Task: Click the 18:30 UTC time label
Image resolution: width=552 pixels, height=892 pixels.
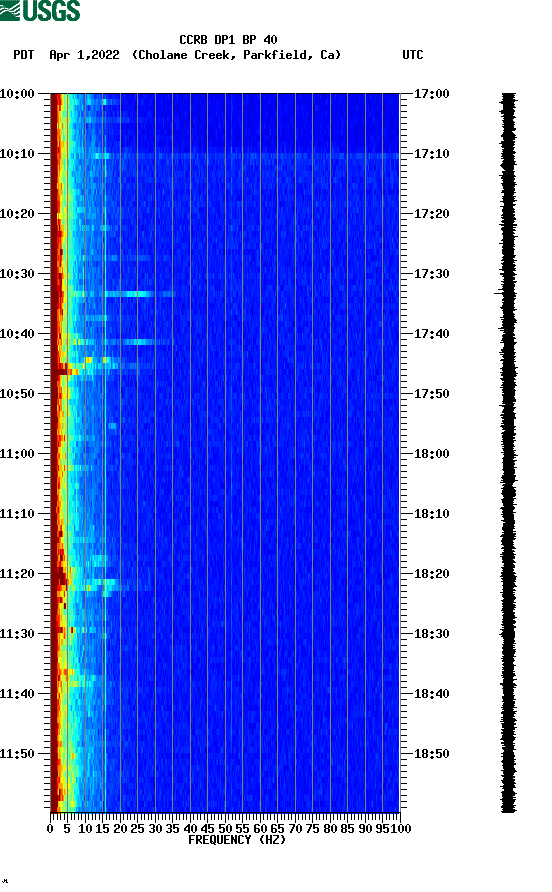Action: pos(431,634)
